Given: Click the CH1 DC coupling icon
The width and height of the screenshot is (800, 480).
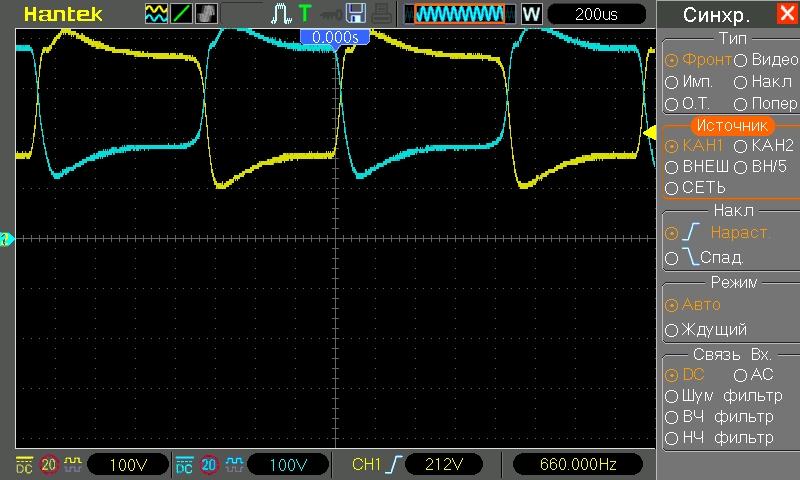Looking at the screenshot, I should (x=25, y=464).
